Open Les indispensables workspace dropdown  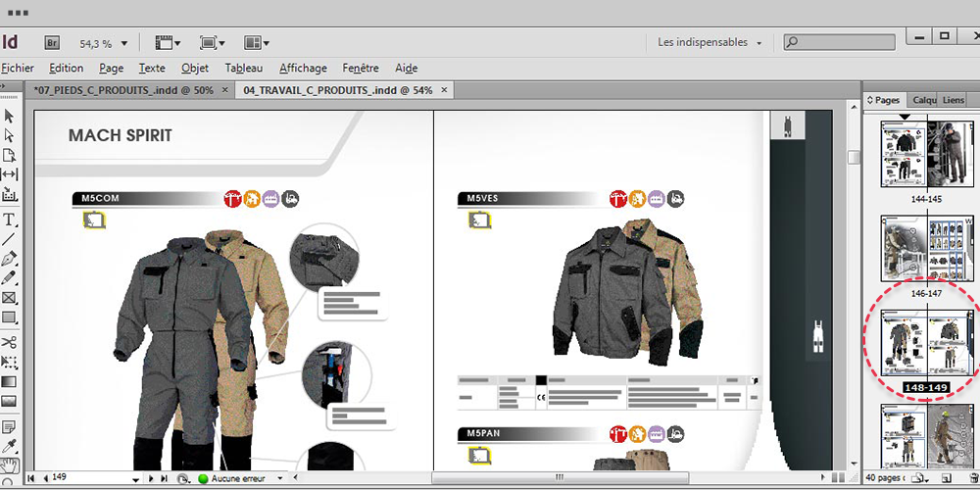[x=710, y=42]
